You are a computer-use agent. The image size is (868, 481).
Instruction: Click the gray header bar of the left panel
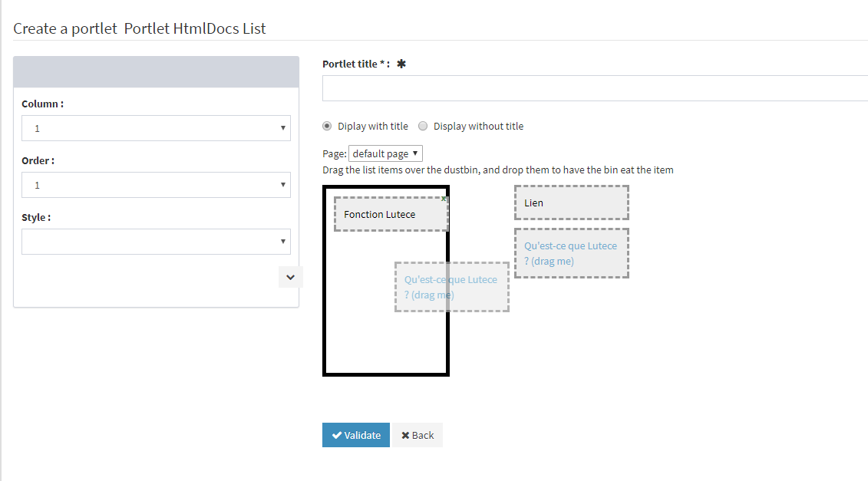(x=156, y=71)
